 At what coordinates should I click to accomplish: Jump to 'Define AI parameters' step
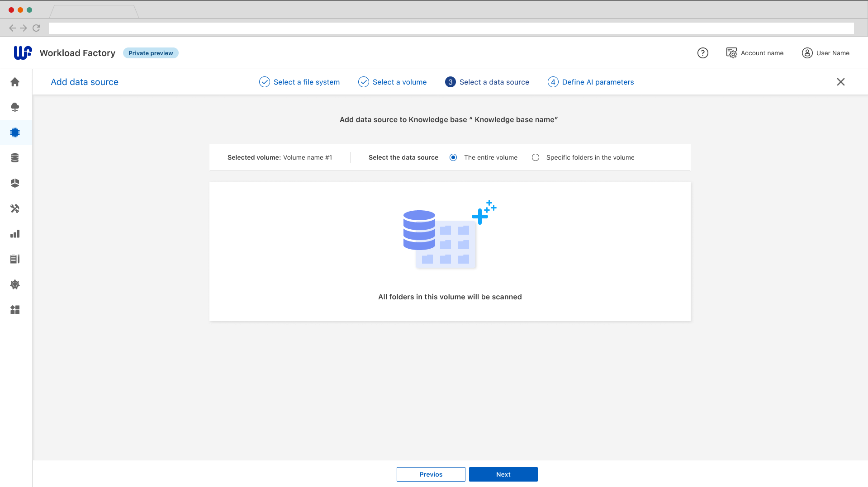[590, 82]
